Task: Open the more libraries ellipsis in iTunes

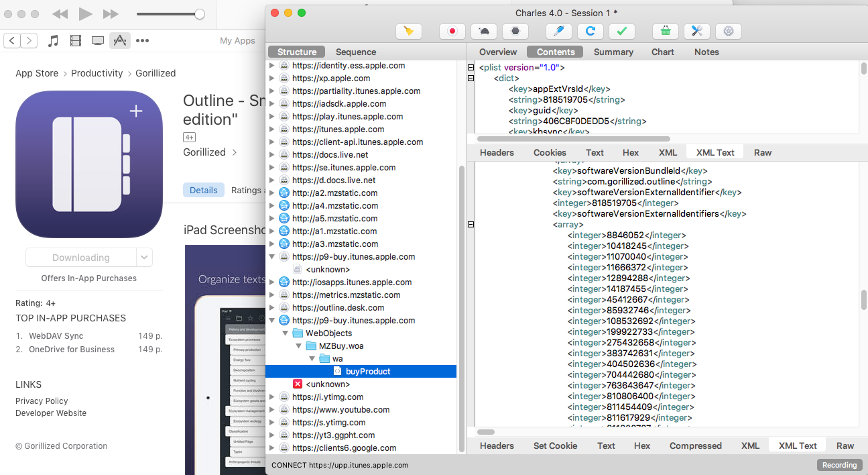Action: pyautogui.click(x=142, y=41)
